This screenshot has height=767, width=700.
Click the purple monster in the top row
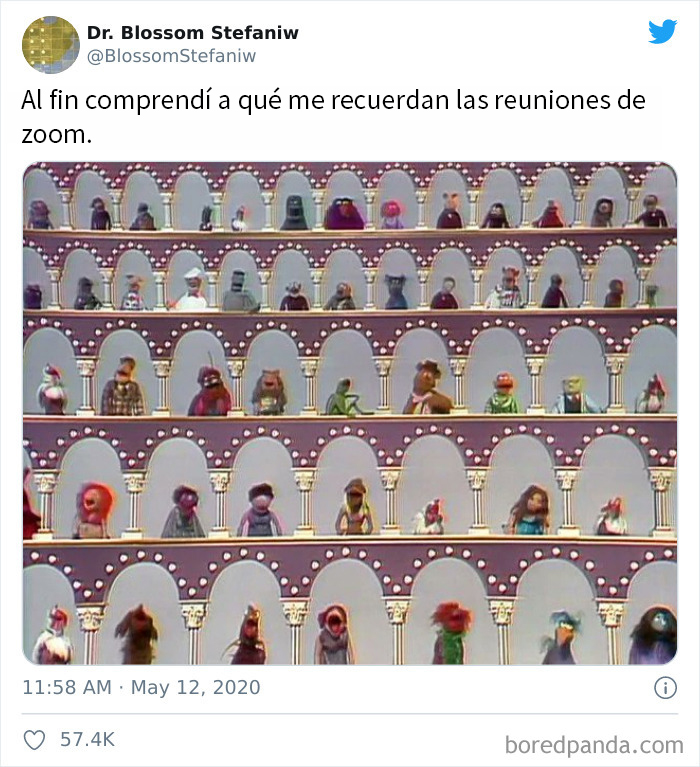click(344, 214)
